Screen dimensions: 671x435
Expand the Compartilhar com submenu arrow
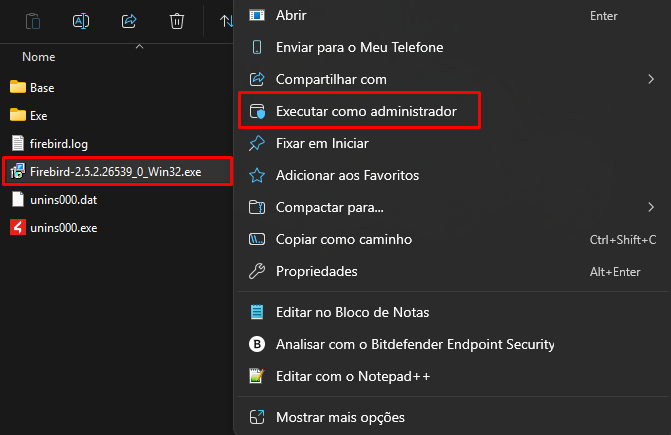point(651,79)
